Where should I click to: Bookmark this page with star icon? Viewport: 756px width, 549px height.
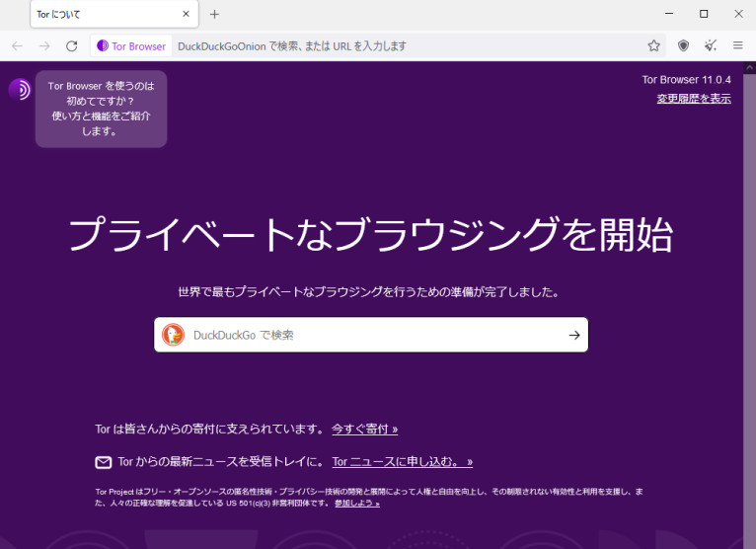pos(653,45)
